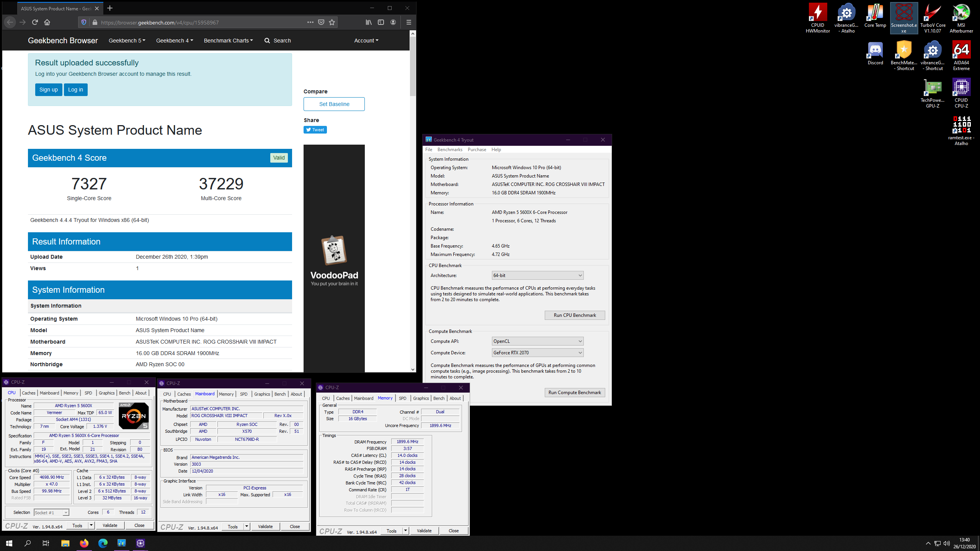Viewport: 980px width, 551px height.
Task: Open File menu in Geekbench 4 Tryout
Action: point(429,150)
